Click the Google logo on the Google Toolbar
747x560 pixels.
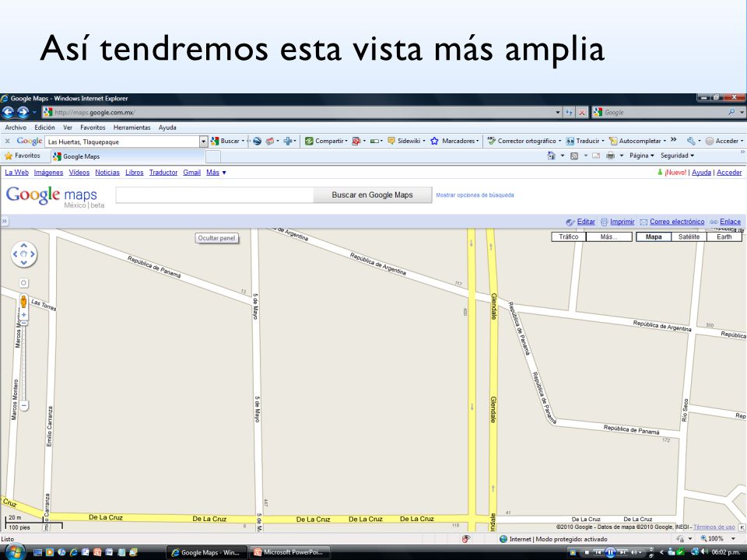(x=30, y=141)
